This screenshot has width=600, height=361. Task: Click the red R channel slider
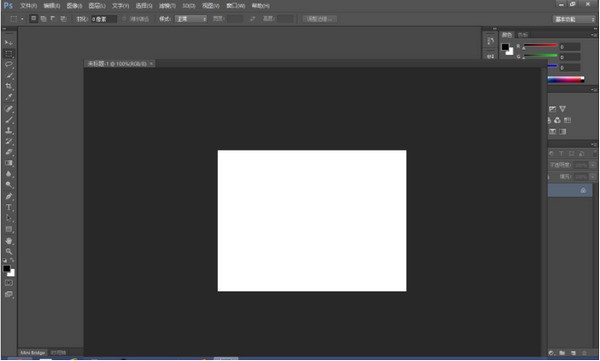coord(540,46)
